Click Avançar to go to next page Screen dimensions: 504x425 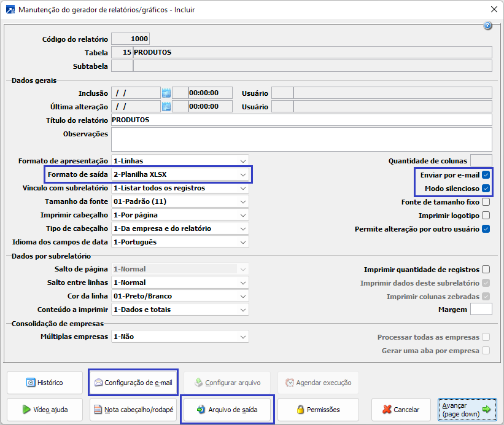coord(467,410)
